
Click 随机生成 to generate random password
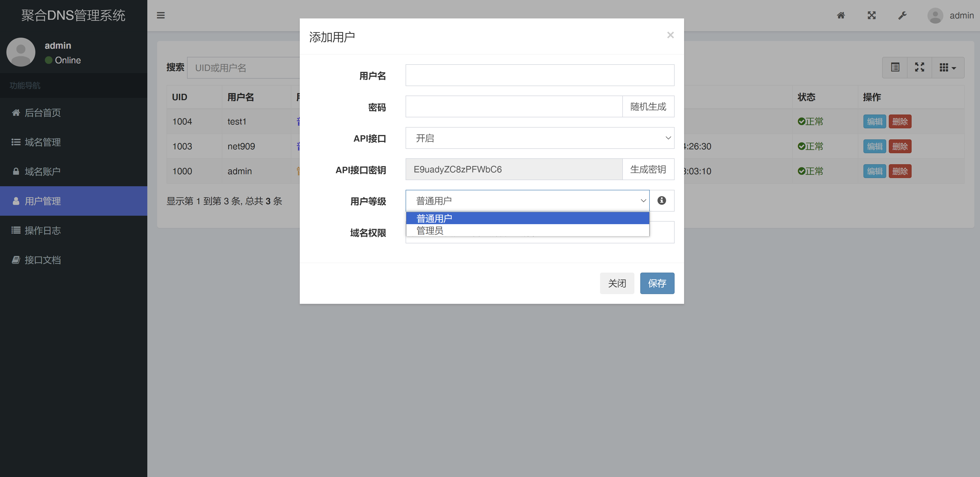coord(648,106)
